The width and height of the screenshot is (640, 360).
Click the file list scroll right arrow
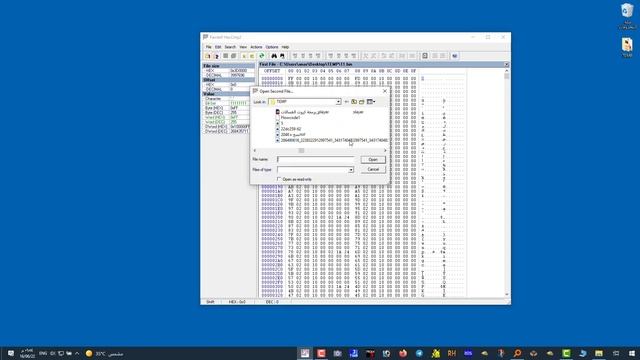tap(385, 151)
